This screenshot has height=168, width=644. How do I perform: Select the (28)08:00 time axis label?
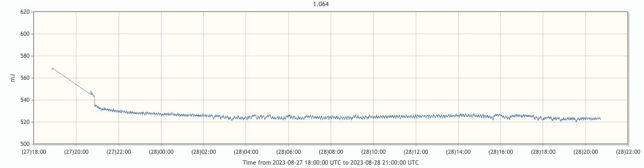(331, 152)
